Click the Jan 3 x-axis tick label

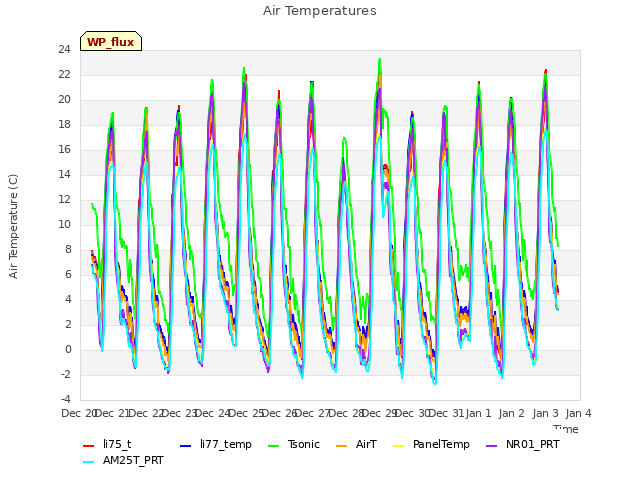coord(545,413)
